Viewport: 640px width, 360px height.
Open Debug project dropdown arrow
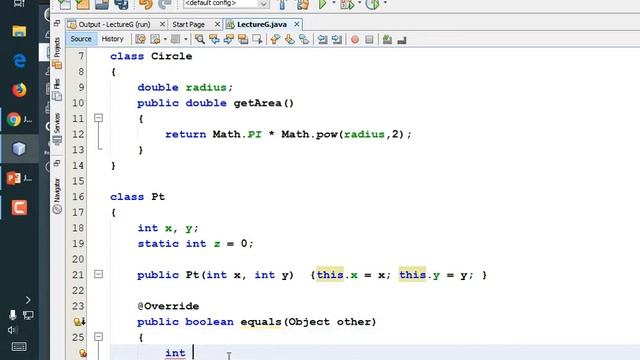[x=359, y=3]
